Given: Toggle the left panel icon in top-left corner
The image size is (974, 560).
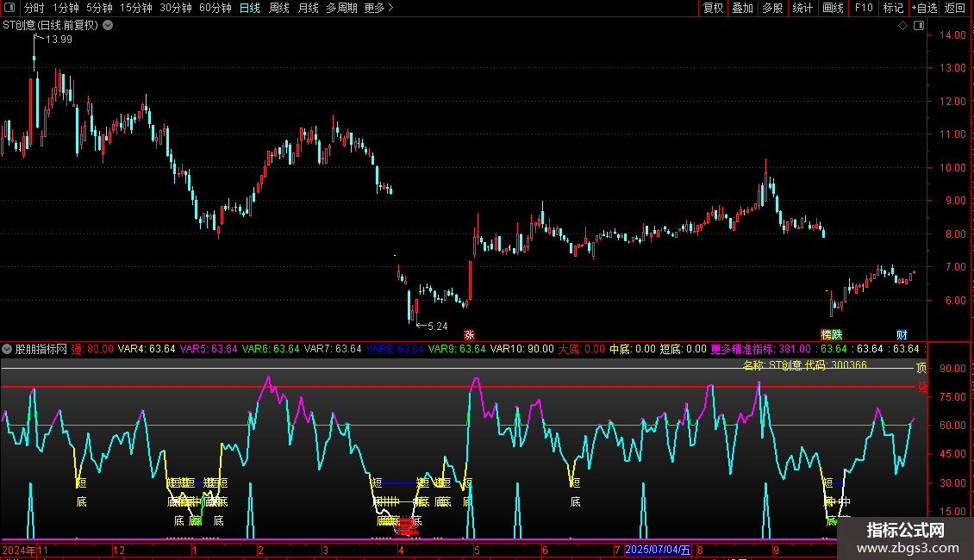Looking at the screenshot, I should tap(9, 8).
